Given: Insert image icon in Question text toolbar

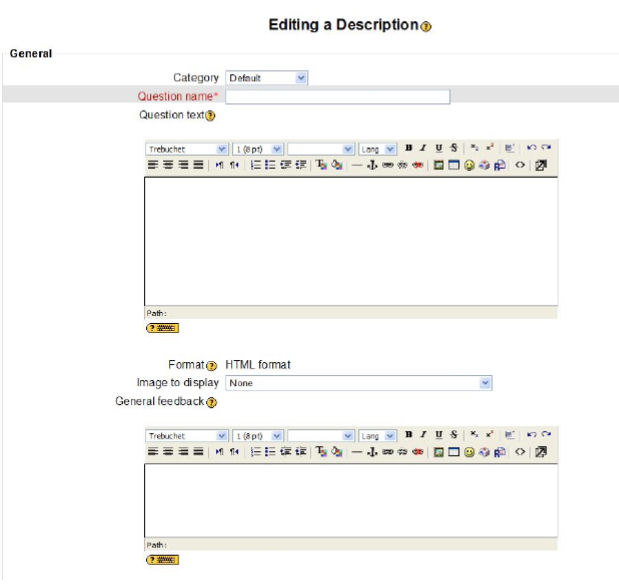Looking at the screenshot, I should pos(439,165).
